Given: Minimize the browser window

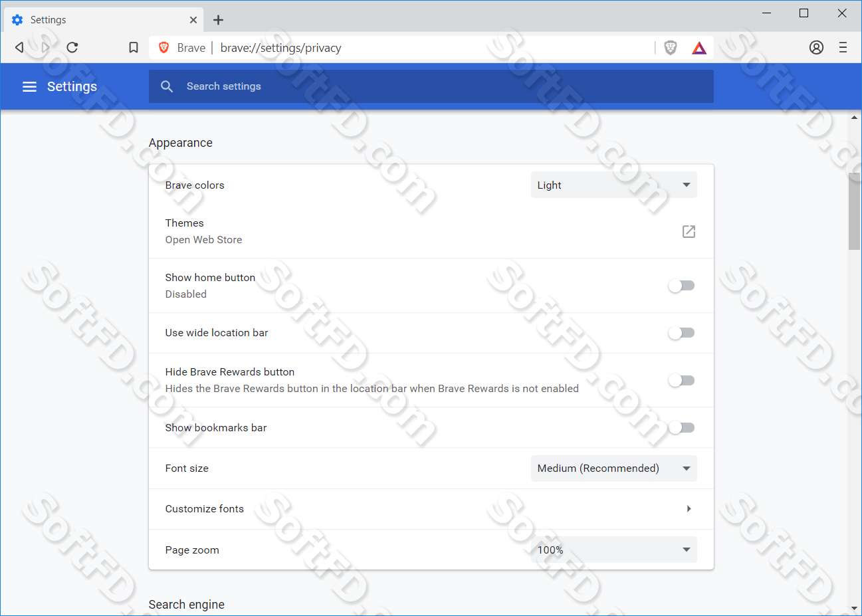Looking at the screenshot, I should [x=766, y=13].
